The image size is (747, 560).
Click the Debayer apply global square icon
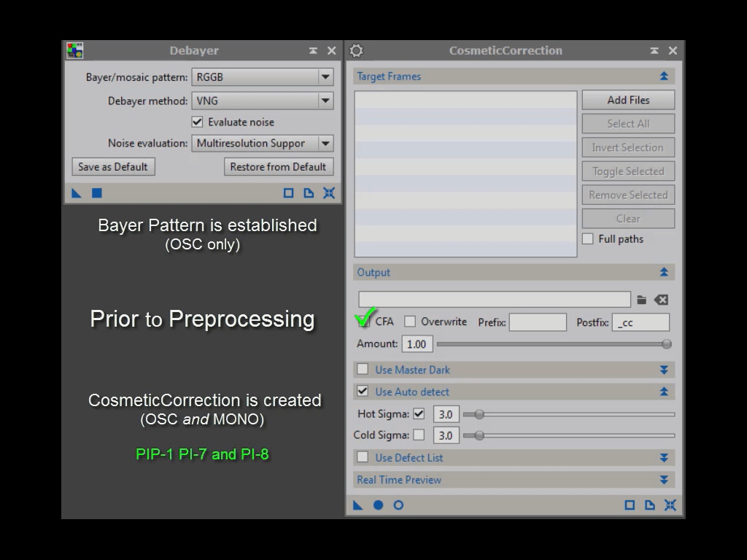97,192
